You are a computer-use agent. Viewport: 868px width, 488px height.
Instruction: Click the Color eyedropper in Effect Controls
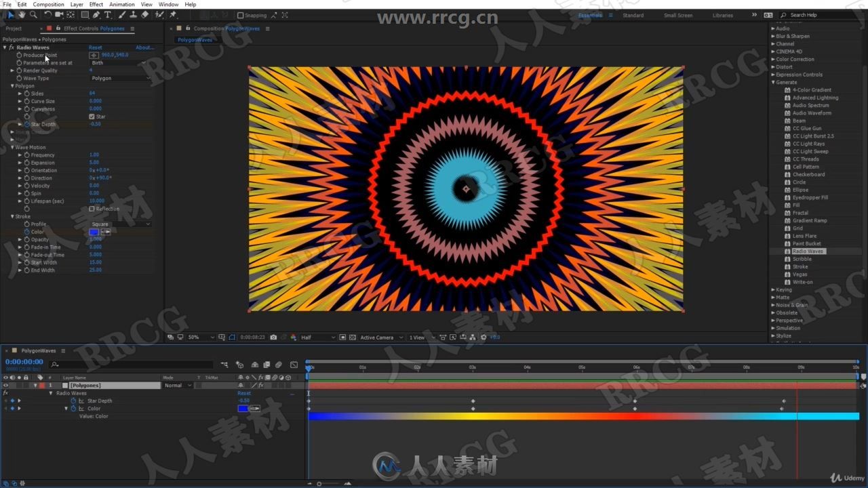106,232
